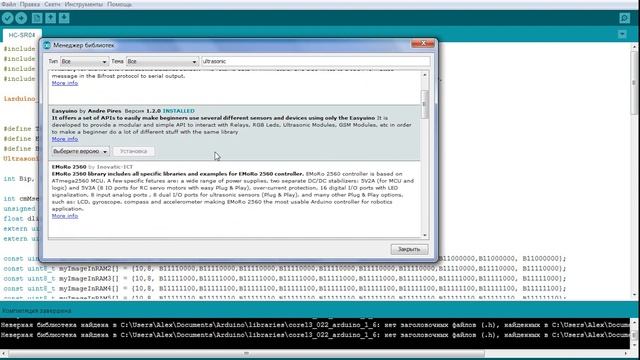Open the Скетч menu
640x360 pixels.
(52, 4)
